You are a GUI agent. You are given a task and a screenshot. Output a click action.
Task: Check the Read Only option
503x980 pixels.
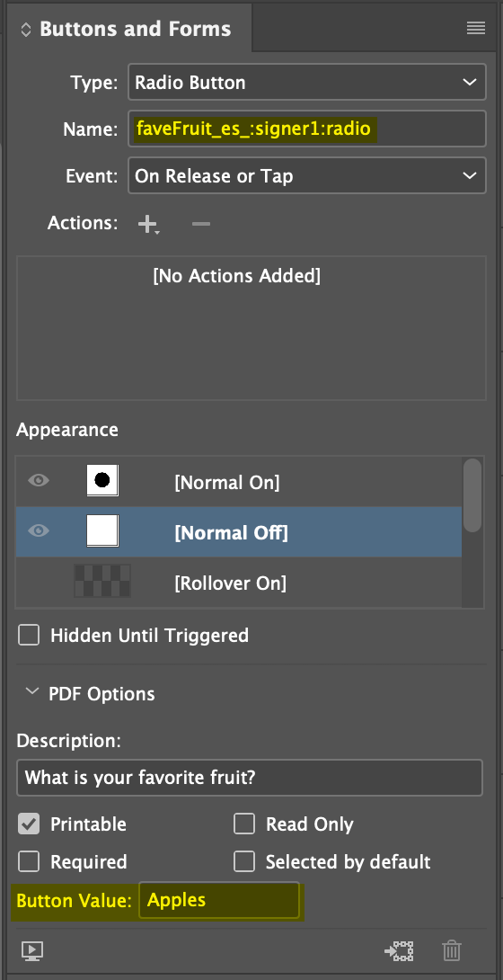click(244, 824)
